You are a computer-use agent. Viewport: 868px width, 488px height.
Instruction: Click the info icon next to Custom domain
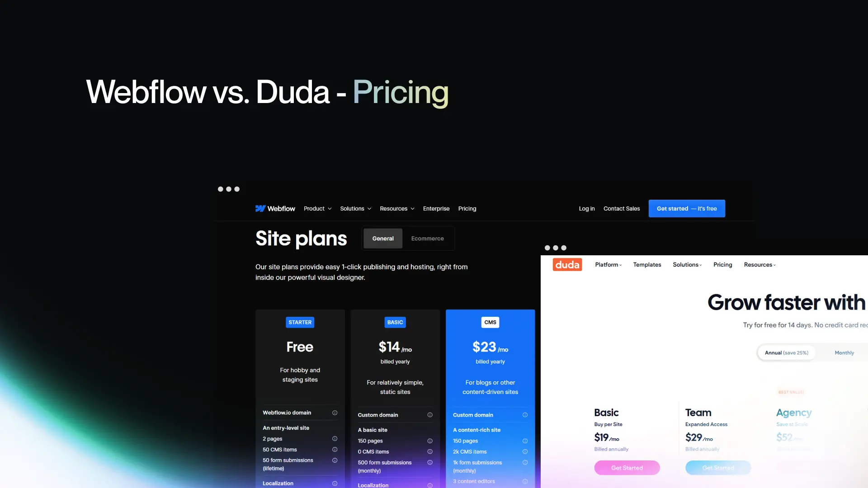point(430,415)
